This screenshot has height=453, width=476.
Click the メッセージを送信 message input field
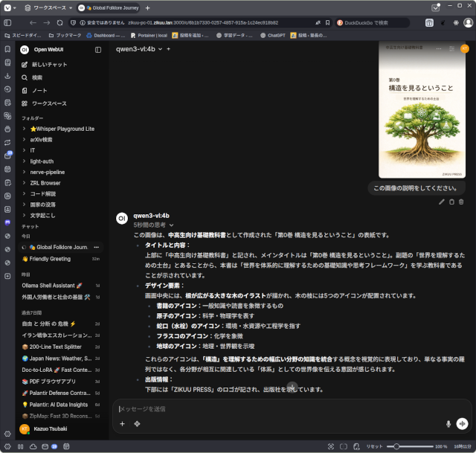pyautogui.click(x=283, y=408)
